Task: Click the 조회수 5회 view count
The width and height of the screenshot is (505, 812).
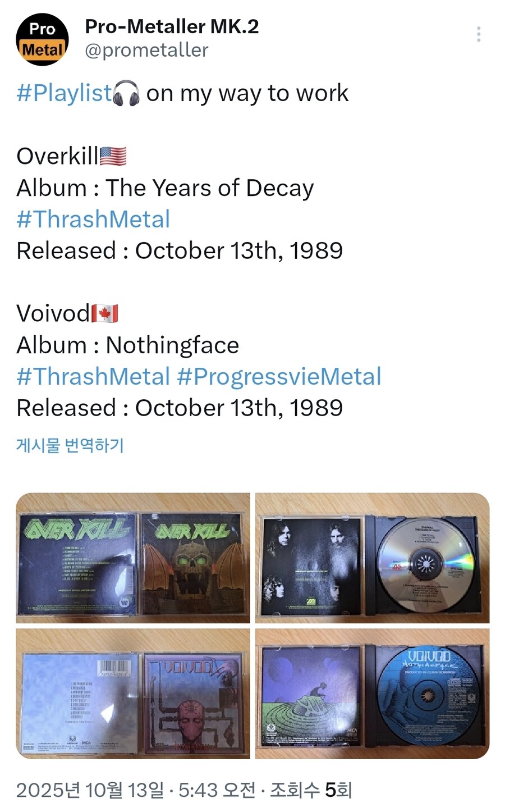Action: pos(311,790)
